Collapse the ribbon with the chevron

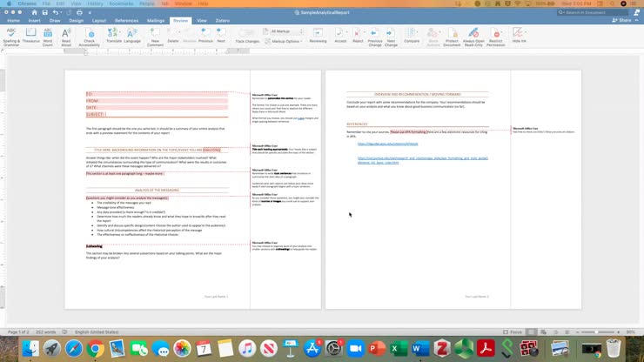[637, 20]
